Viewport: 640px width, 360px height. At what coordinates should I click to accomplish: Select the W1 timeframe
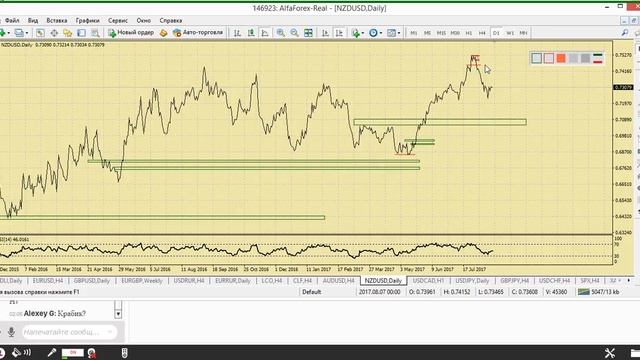pyautogui.click(x=510, y=33)
